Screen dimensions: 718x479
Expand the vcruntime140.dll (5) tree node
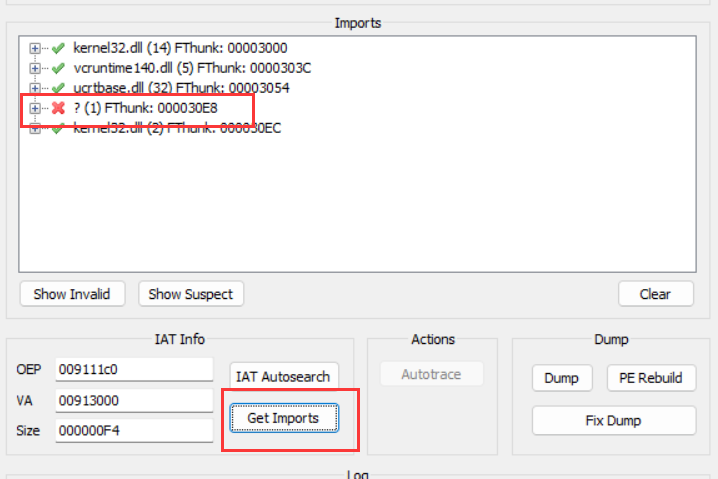coord(36,67)
